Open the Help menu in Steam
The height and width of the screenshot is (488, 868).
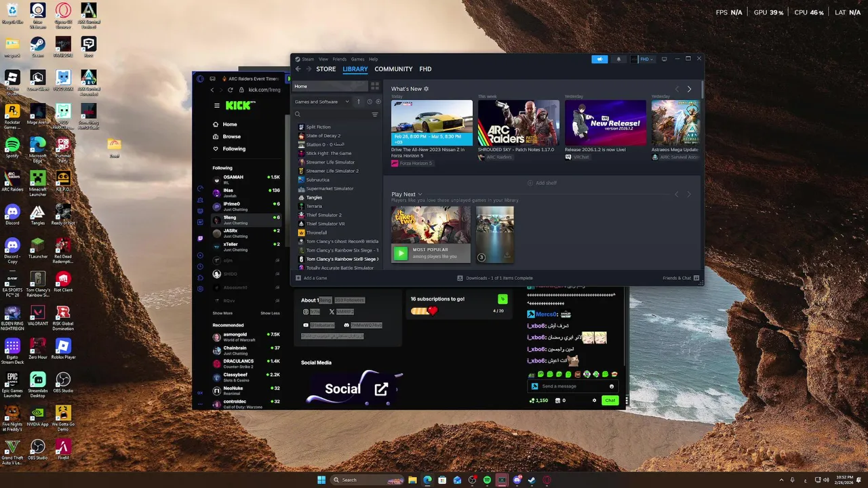374,59
